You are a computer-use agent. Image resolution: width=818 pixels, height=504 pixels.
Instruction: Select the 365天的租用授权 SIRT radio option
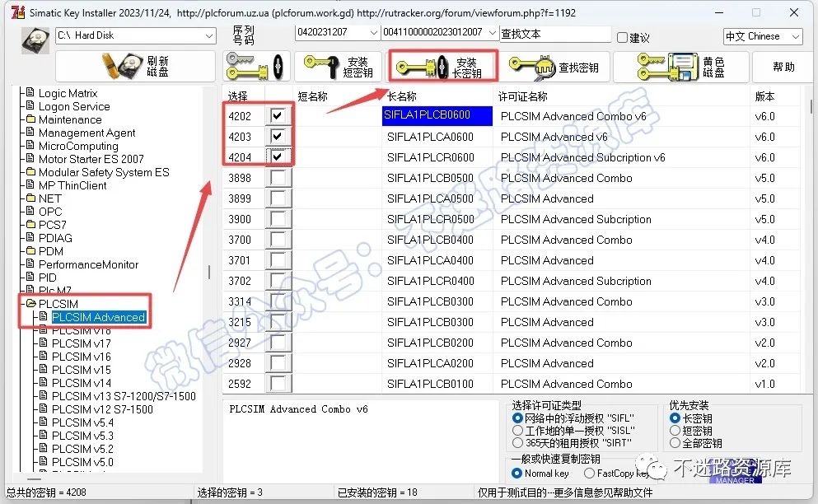pos(517,443)
